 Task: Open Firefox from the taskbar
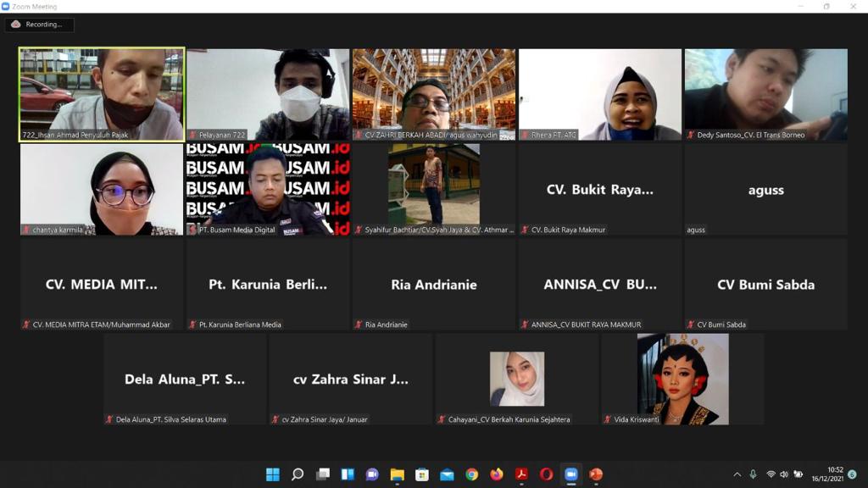tap(496, 474)
